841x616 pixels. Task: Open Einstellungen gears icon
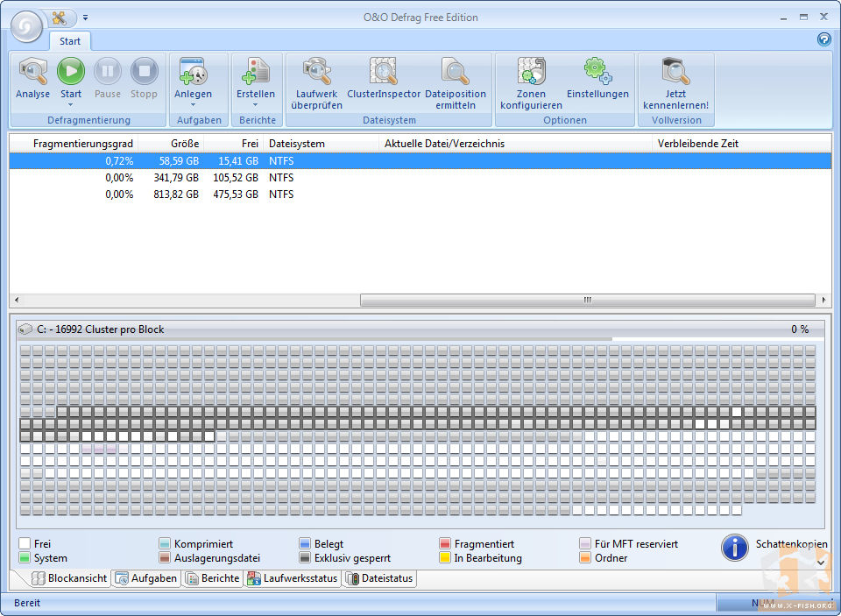(x=597, y=71)
